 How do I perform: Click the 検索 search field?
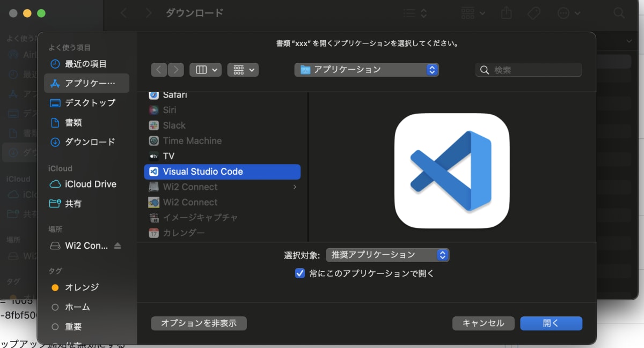point(529,70)
